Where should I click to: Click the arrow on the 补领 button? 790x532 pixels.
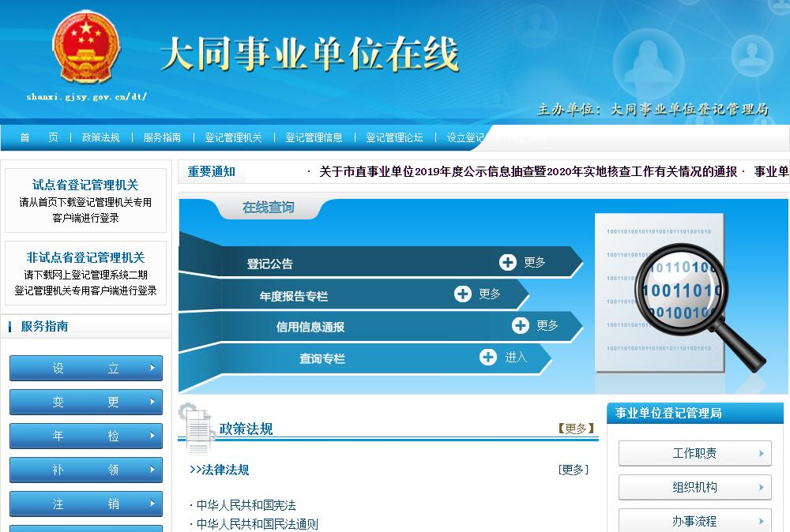pyautogui.click(x=152, y=470)
